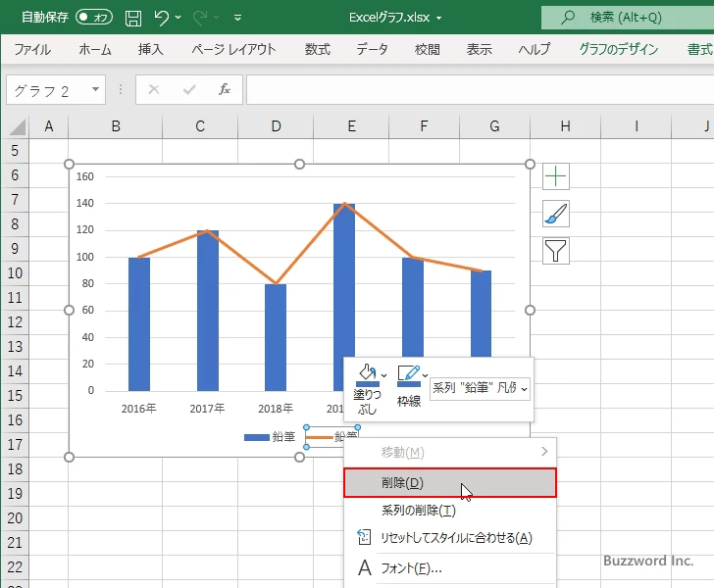Choose 系列の削除(T) from the context menu
714x588 pixels.
pyautogui.click(x=450, y=511)
